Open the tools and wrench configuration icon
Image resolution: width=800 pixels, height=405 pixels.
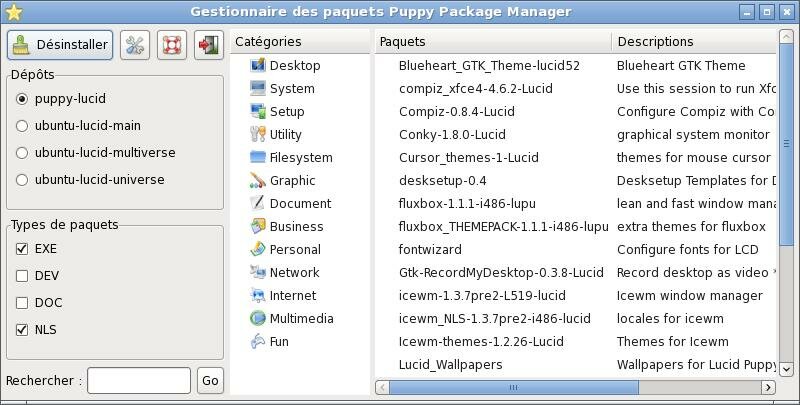tap(135, 45)
